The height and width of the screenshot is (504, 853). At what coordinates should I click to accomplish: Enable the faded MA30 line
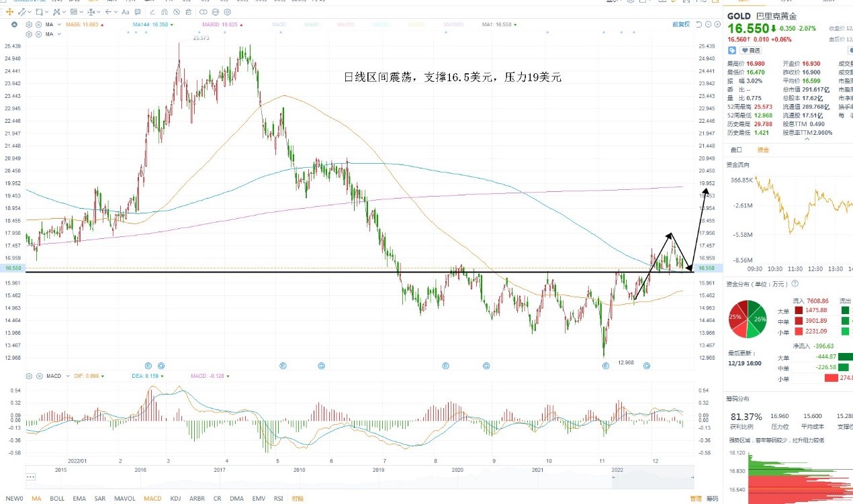click(279, 25)
